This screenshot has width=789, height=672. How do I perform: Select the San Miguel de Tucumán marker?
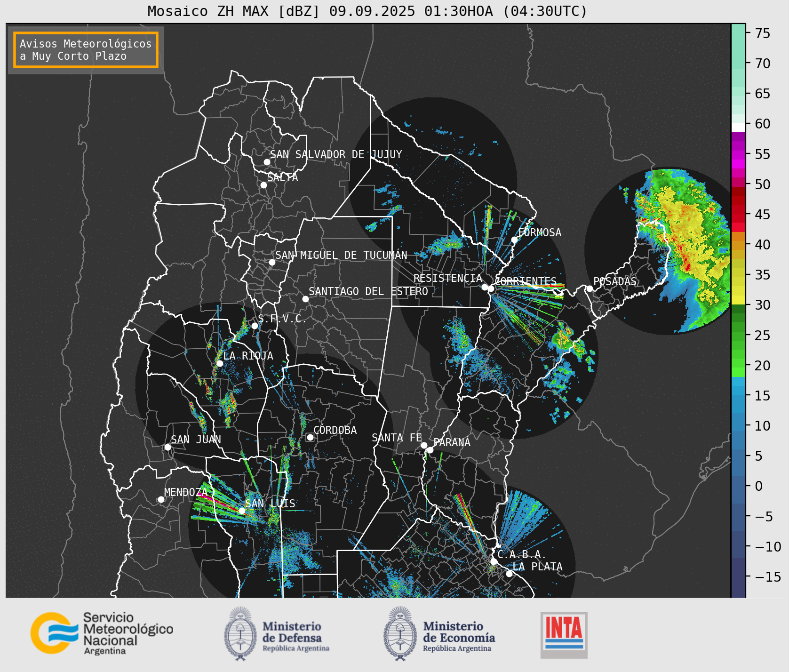272,262
